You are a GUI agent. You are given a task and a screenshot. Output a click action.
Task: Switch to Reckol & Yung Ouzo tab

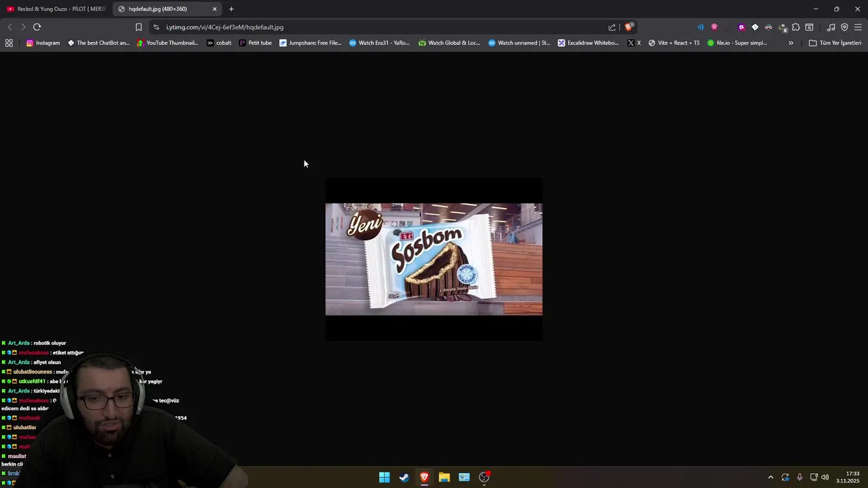click(56, 9)
